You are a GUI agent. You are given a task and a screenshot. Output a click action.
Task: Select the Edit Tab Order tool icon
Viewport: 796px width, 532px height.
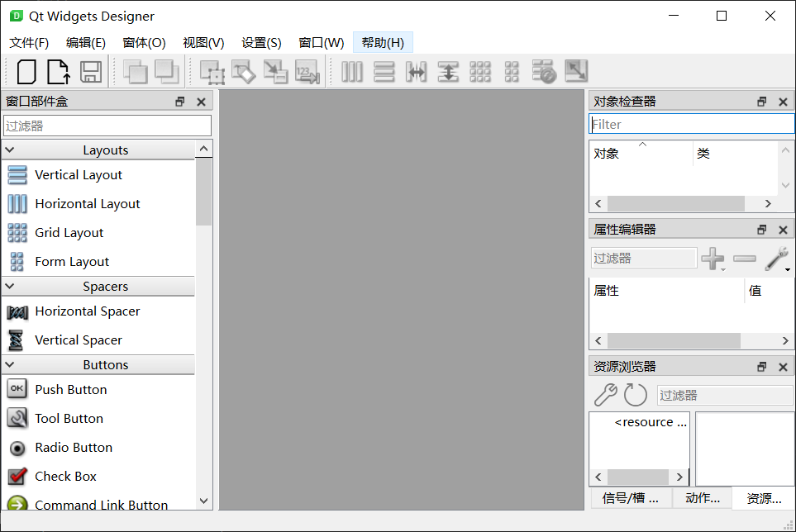tap(307, 72)
